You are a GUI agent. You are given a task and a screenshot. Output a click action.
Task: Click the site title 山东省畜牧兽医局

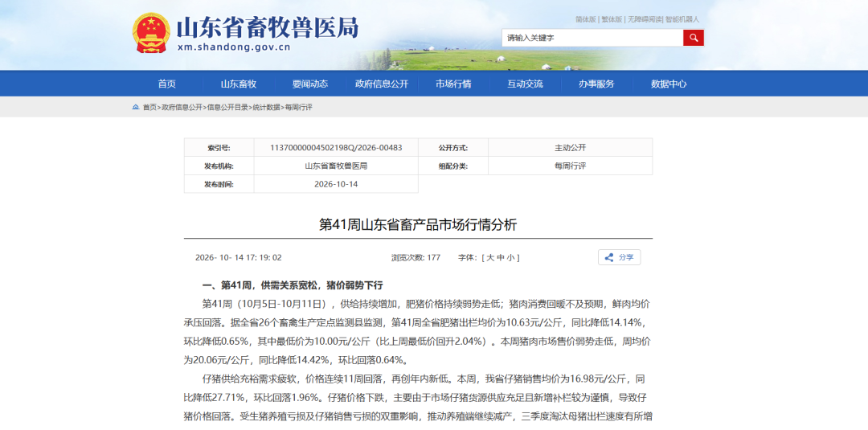(268, 27)
